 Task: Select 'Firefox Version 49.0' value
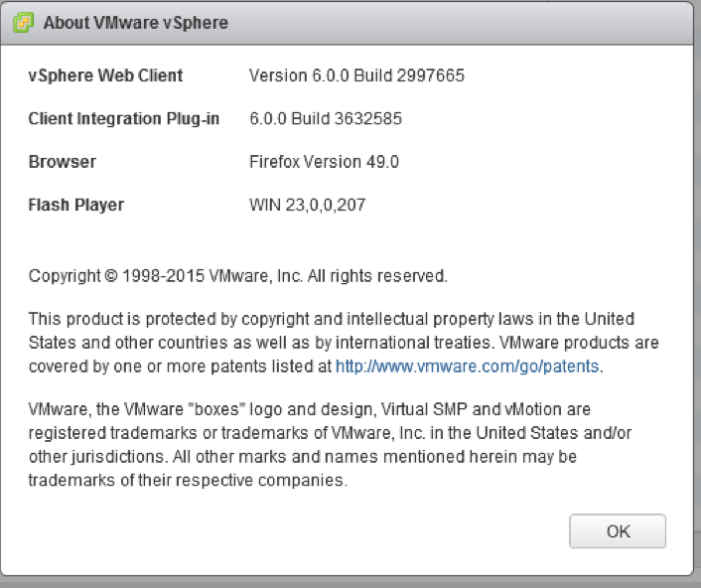click(324, 162)
